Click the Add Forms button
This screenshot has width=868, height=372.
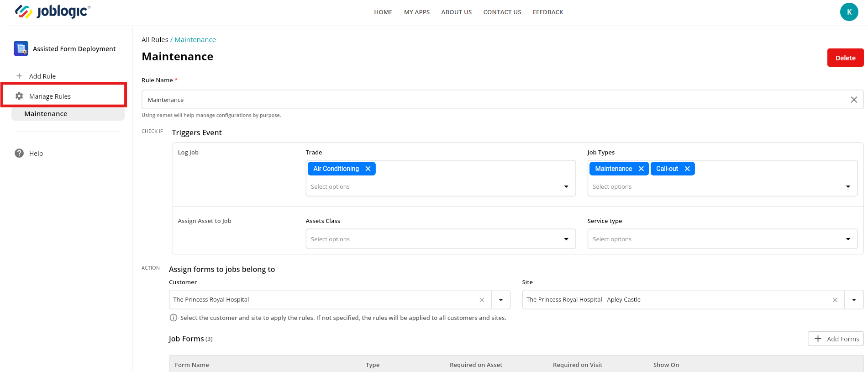(x=836, y=339)
